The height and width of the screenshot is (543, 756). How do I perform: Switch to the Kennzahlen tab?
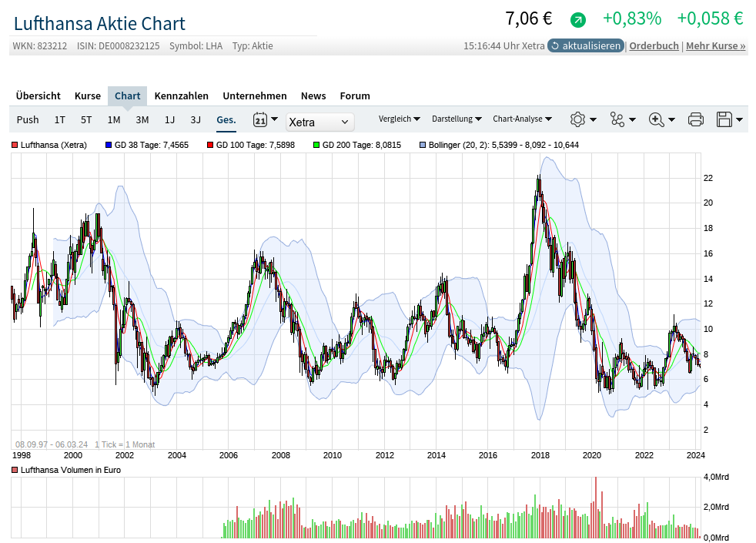(x=181, y=96)
